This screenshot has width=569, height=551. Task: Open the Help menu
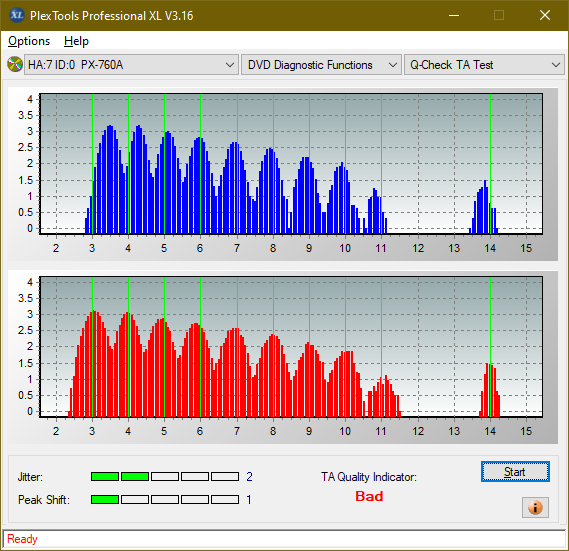(x=76, y=41)
